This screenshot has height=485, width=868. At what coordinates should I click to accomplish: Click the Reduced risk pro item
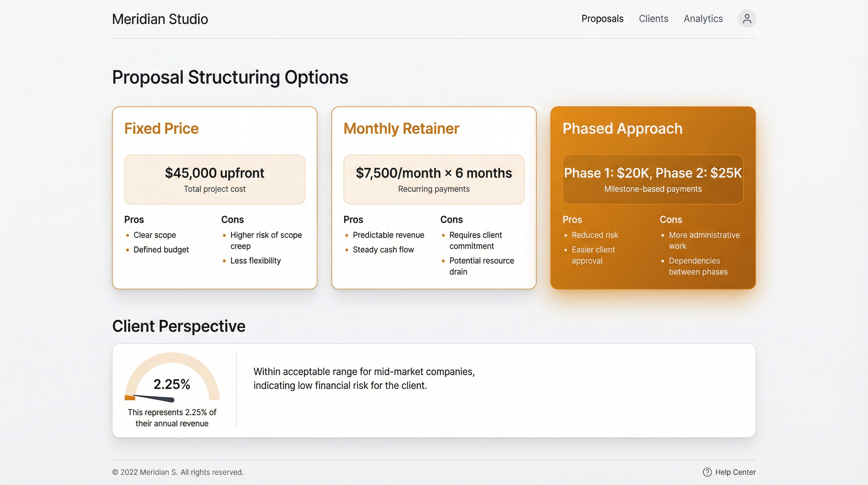click(595, 235)
